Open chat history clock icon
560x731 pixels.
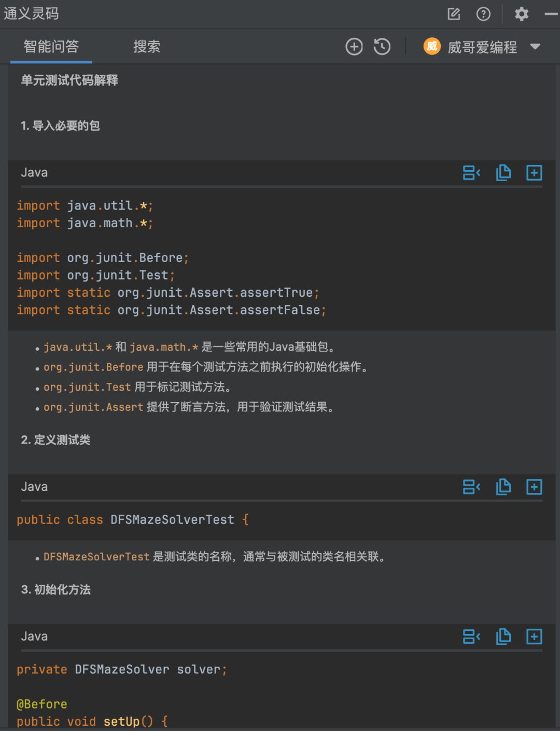382,47
